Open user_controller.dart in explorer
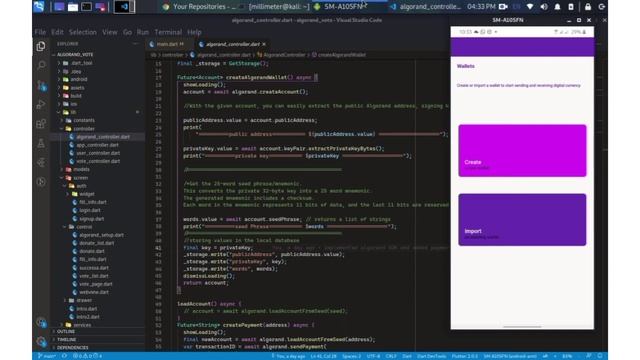This screenshot has height=360, width=640. pos(98,153)
